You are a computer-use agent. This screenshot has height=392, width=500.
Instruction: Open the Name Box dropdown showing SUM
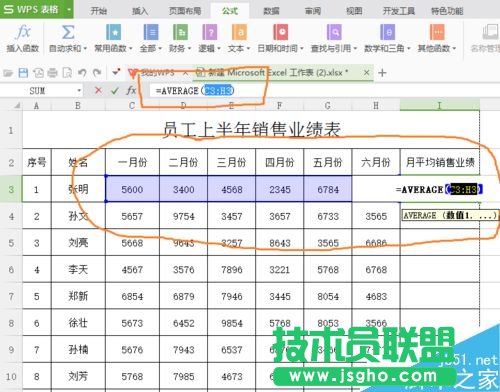tap(79, 91)
